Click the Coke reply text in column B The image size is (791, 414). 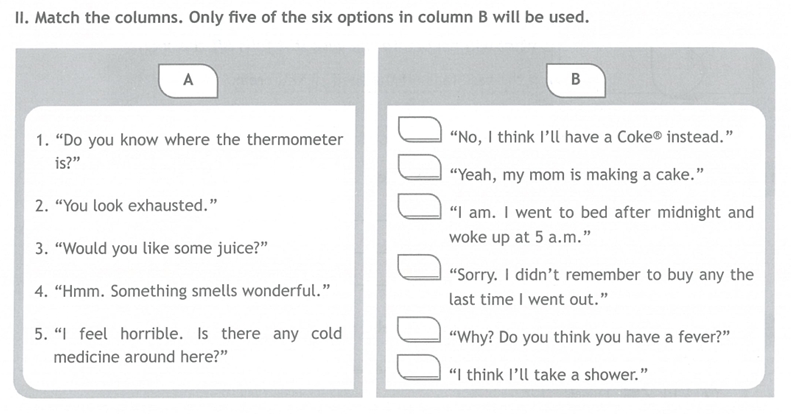click(x=591, y=137)
